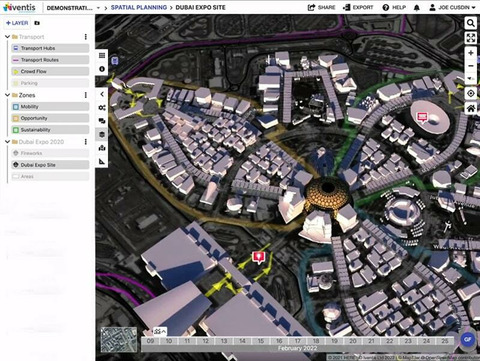
Task: Select the measure ruler tool
Action: coord(102,161)
